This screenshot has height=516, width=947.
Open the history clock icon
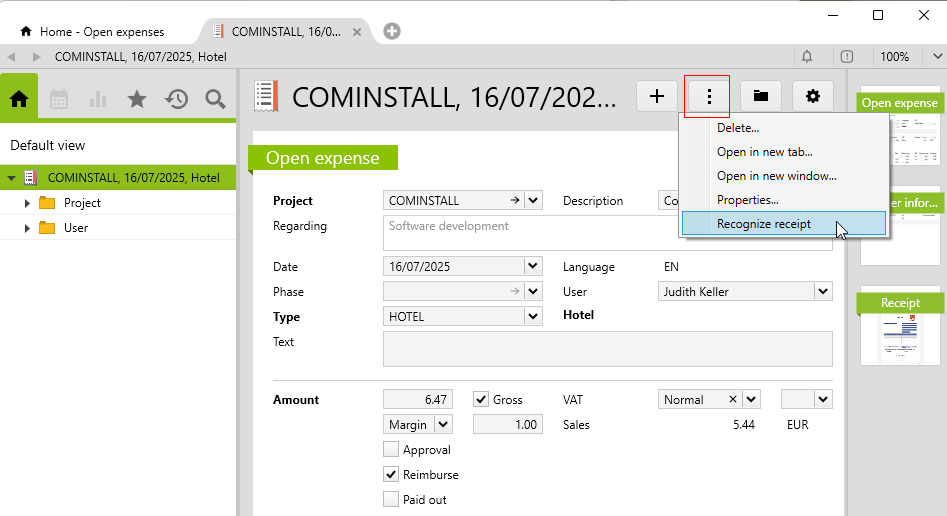[x=177, y=98]
